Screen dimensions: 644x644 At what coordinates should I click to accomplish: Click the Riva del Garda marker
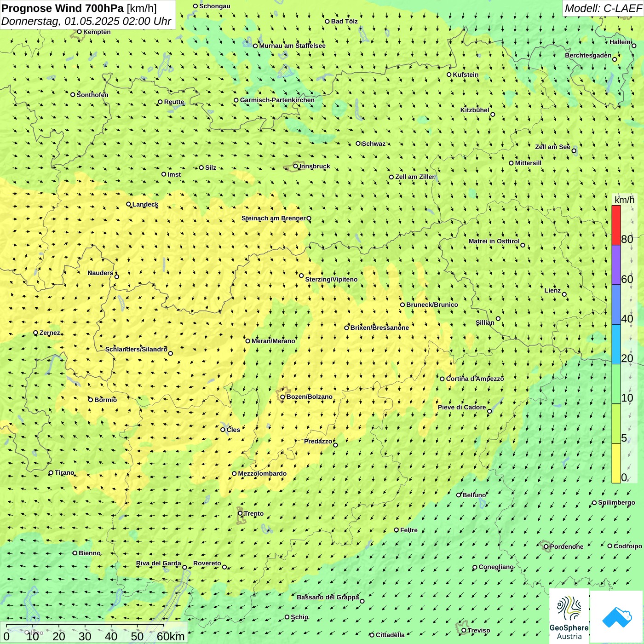tap(184, 567)
